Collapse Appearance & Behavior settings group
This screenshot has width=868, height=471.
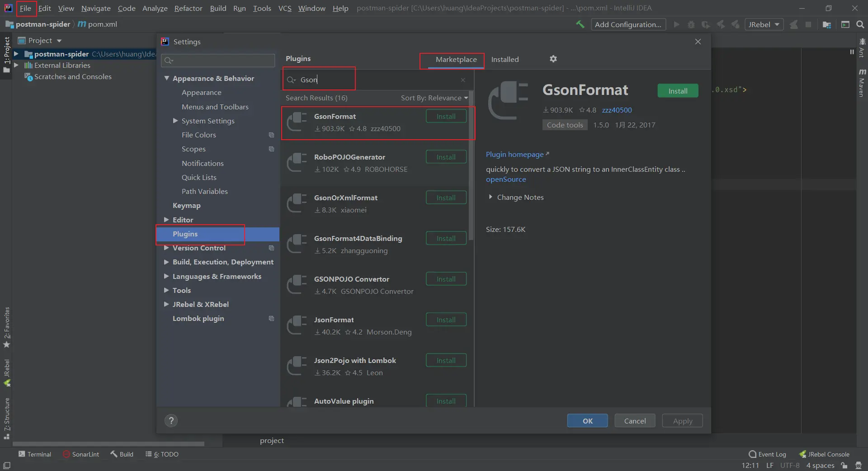[166, 78]
